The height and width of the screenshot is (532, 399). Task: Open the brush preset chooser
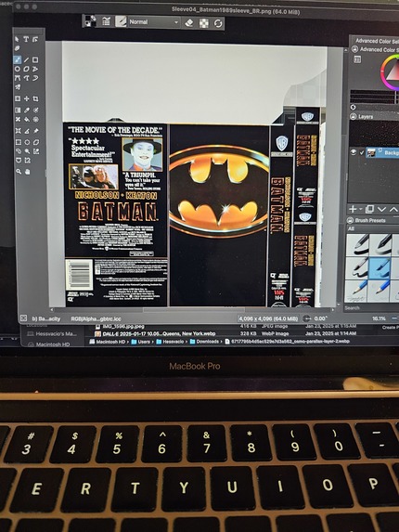pos(121,21)
